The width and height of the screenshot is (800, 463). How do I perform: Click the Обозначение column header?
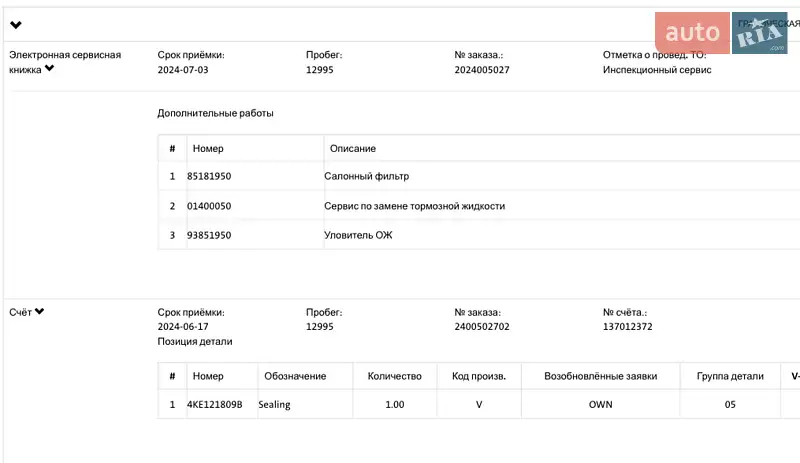(x=294, y=376)
